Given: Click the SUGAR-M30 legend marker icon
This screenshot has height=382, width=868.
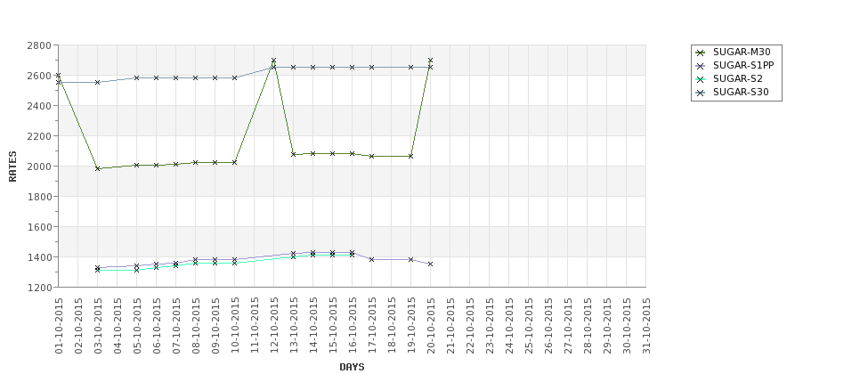Looking at the screenshot, I should point(701,53).
